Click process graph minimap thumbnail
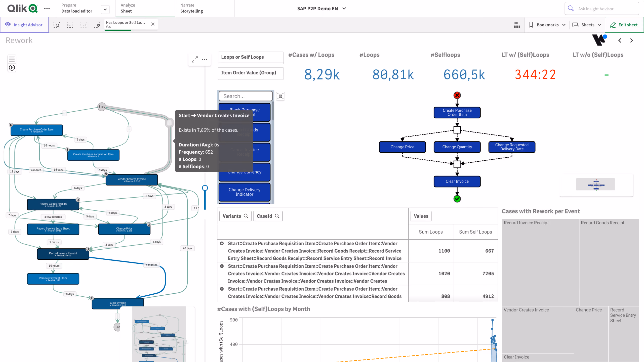This screenshot has height=362, width=644. coord(159,334)
